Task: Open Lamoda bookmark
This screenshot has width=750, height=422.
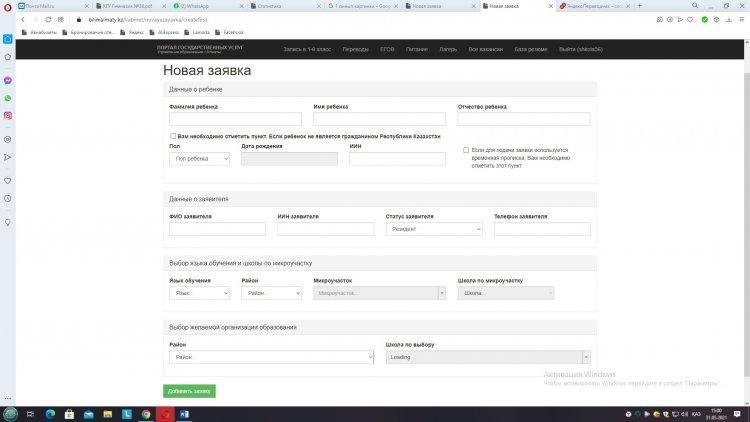Action: point(197,33)
